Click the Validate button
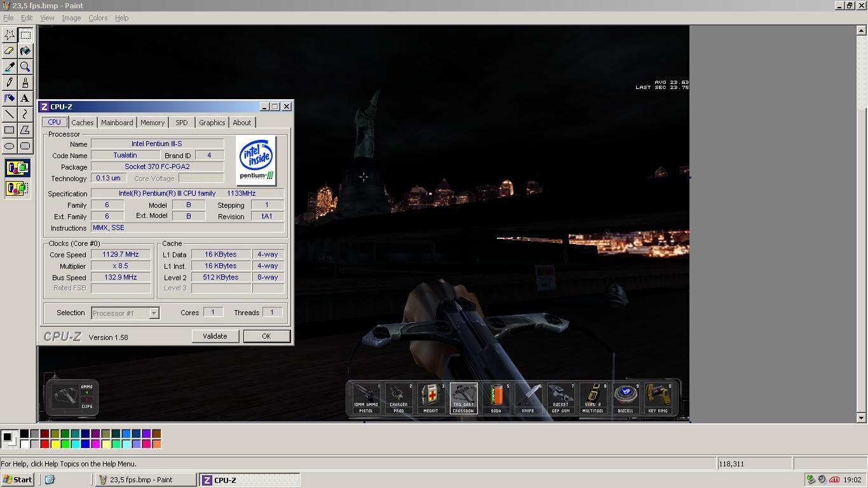 (215, 336)
